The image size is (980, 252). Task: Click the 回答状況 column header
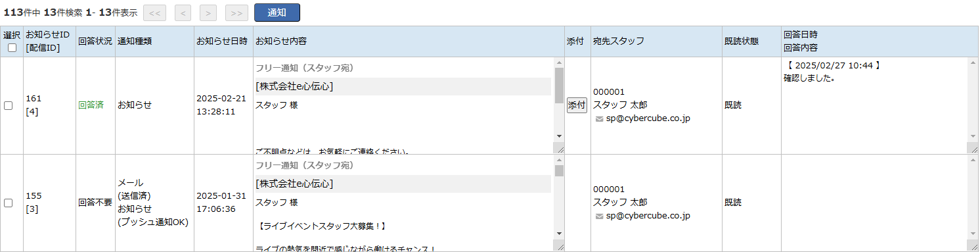(x=95, y=41)
